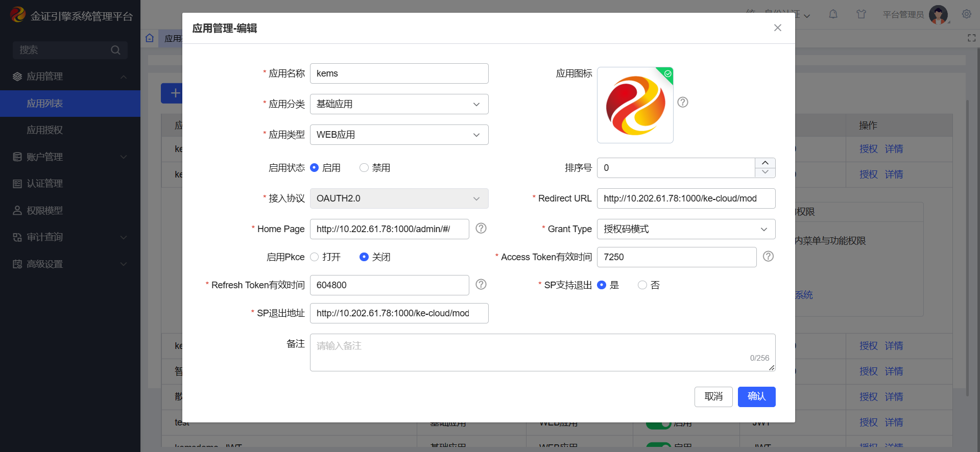
Task: Expand the 审计查询 sidebar menu
Action: (x=124, y=237)
